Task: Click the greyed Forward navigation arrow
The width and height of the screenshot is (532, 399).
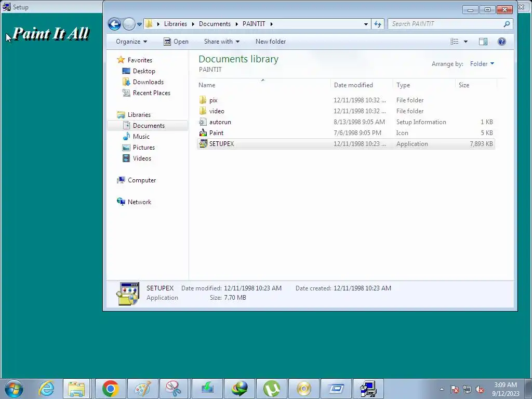Action: tap(129, 24)
